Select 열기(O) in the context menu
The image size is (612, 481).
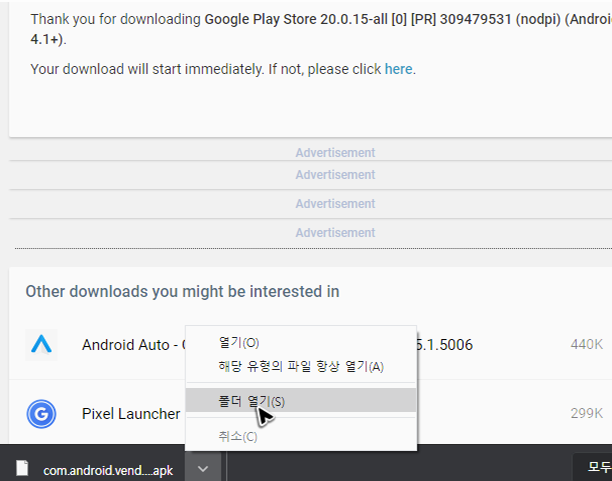pos(301,343)
